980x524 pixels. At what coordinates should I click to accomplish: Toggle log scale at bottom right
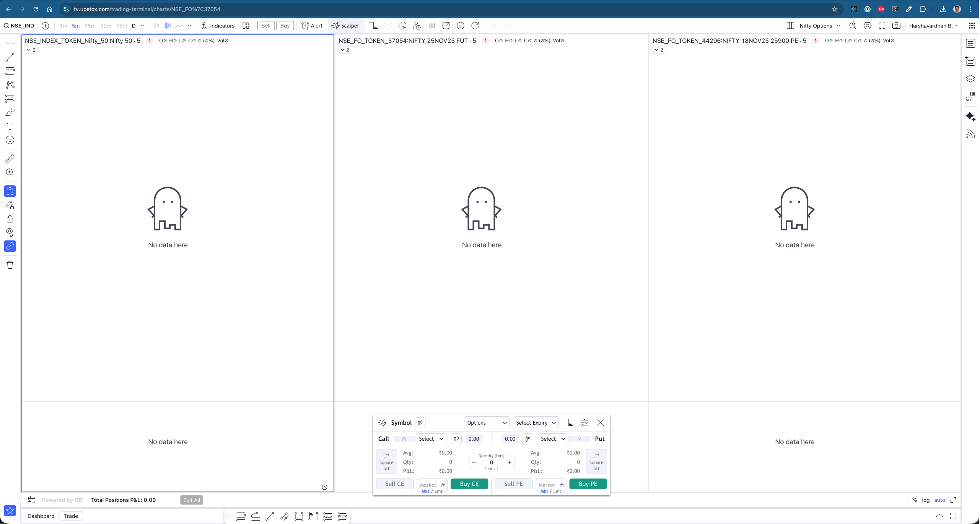[925, 500]
